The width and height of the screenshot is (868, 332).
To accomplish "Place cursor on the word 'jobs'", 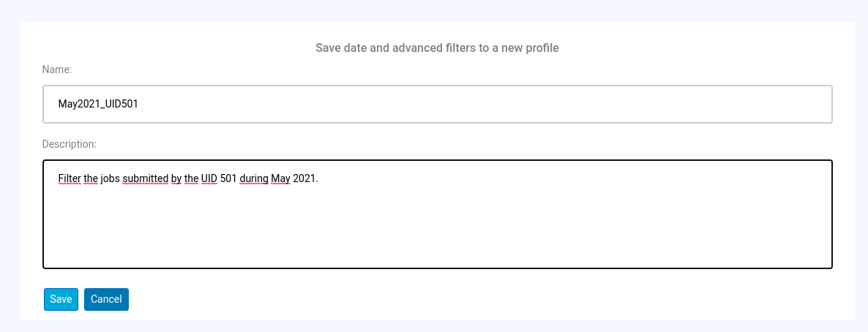I will coord(111,178).
